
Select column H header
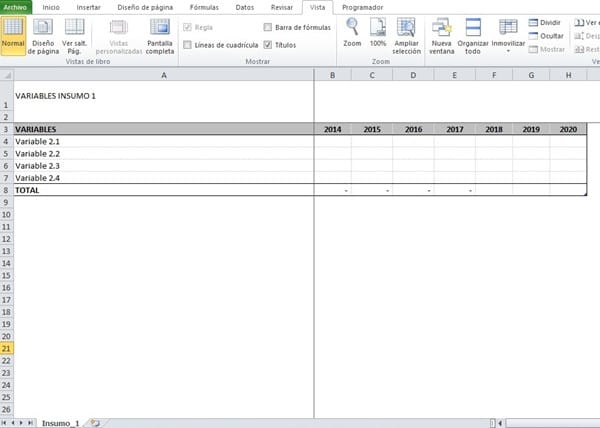(x=568, y=75)
